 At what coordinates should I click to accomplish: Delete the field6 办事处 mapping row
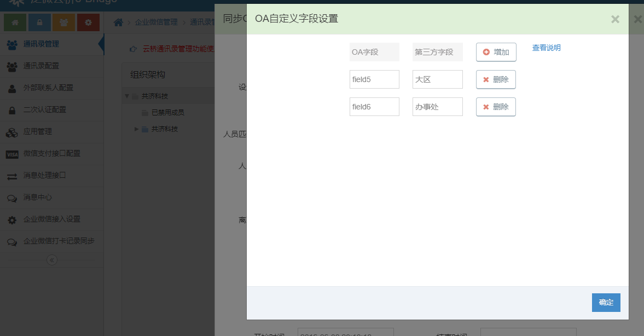496,107
